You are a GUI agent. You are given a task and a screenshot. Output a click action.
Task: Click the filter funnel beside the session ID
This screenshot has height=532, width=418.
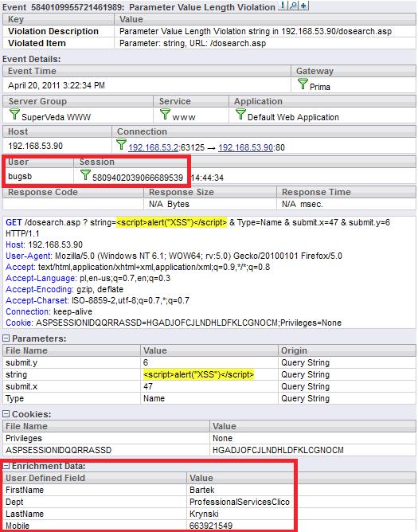coord(85,174)
